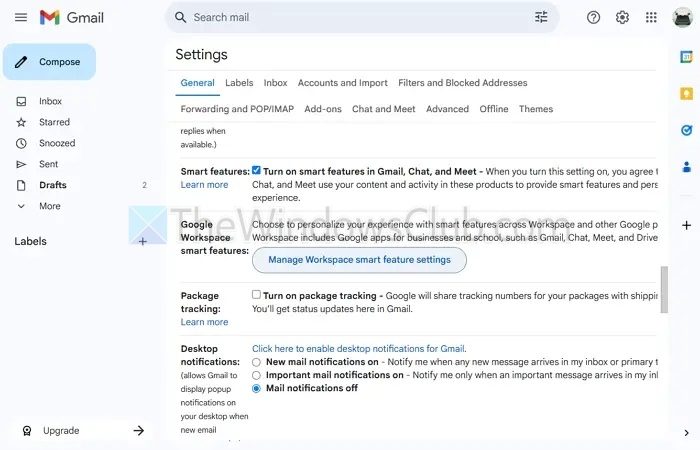
Task: Open the account profile avatar
Action: pos(683,17)
